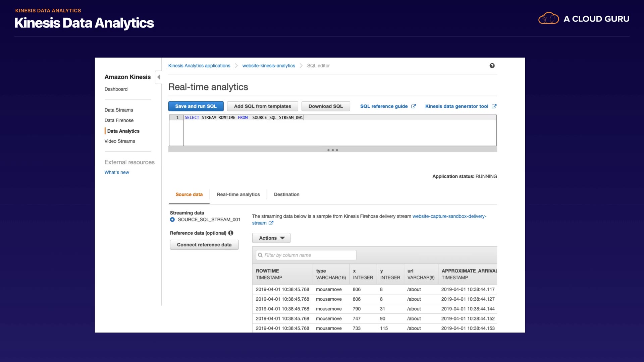Click SQL reference guide external link icon

(414, 106)
